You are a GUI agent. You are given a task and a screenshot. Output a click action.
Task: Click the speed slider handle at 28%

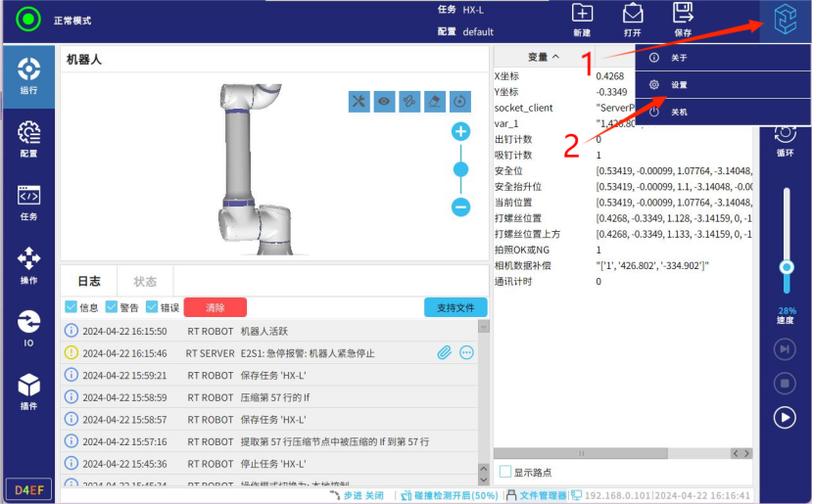point(786,267)
